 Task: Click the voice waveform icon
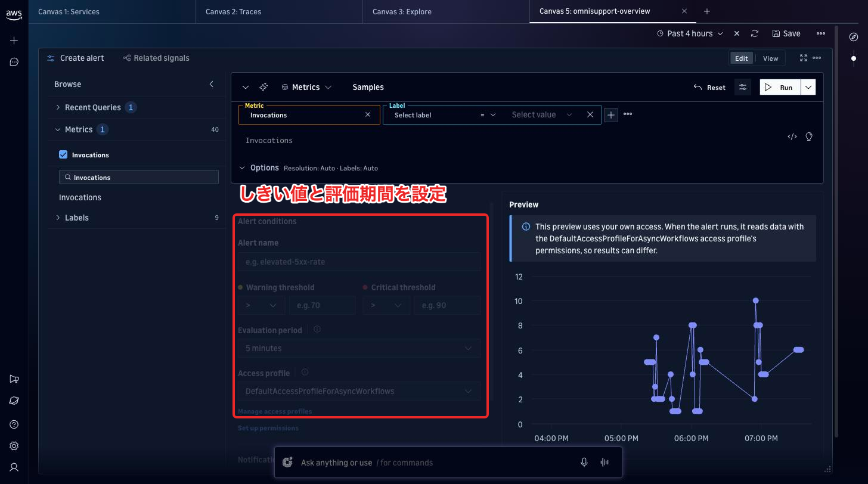coord(604,463)
